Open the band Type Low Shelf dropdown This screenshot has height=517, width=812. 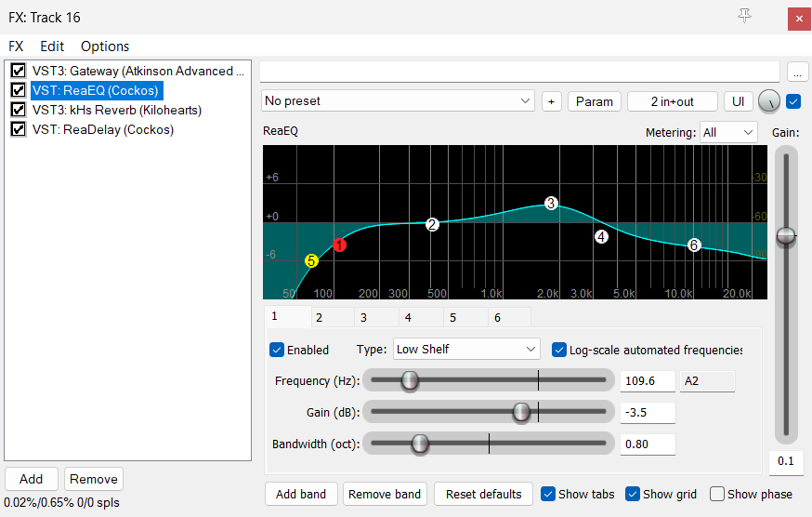466,349
